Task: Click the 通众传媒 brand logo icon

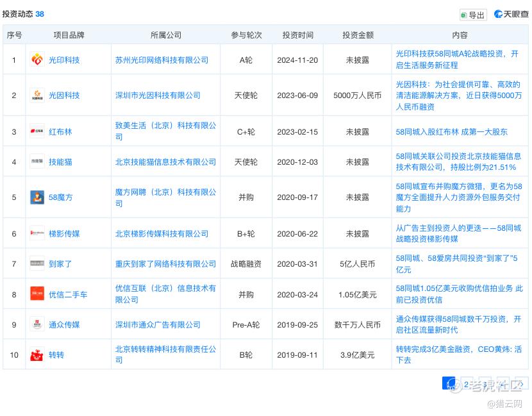Action: point(37,324)
